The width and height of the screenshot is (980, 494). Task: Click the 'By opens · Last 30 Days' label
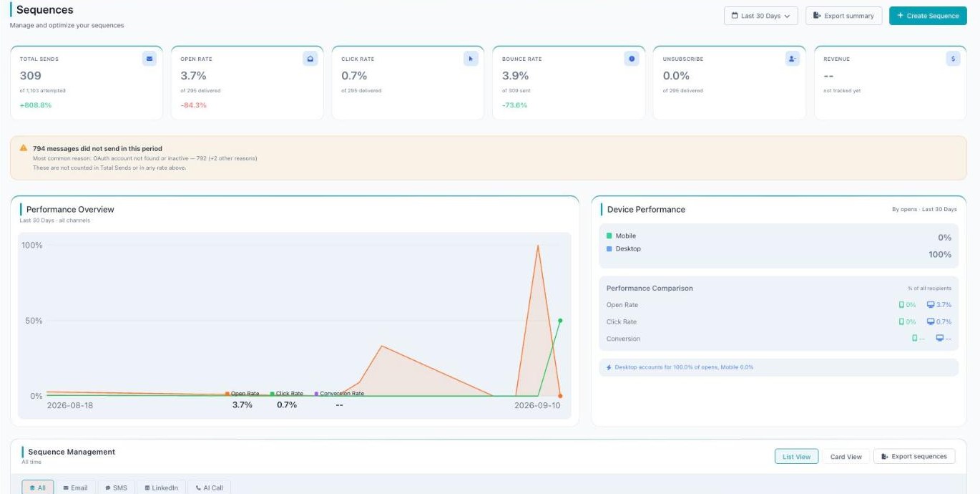[x=924, y=210]
